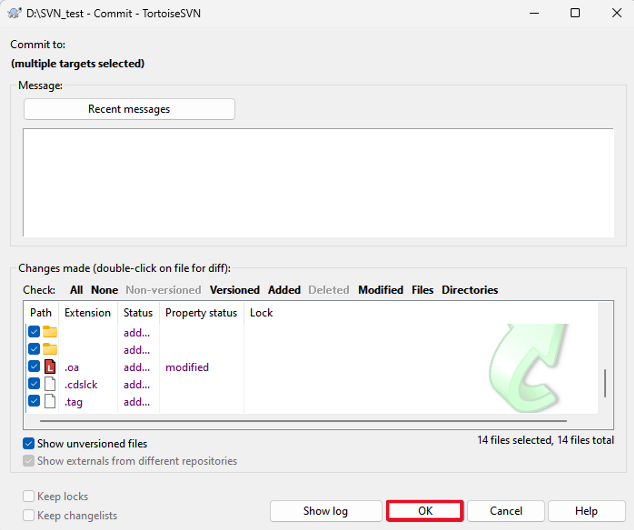Check None of the files
The height and width of the screenshot is (530, 634).
tap(104, 290)
